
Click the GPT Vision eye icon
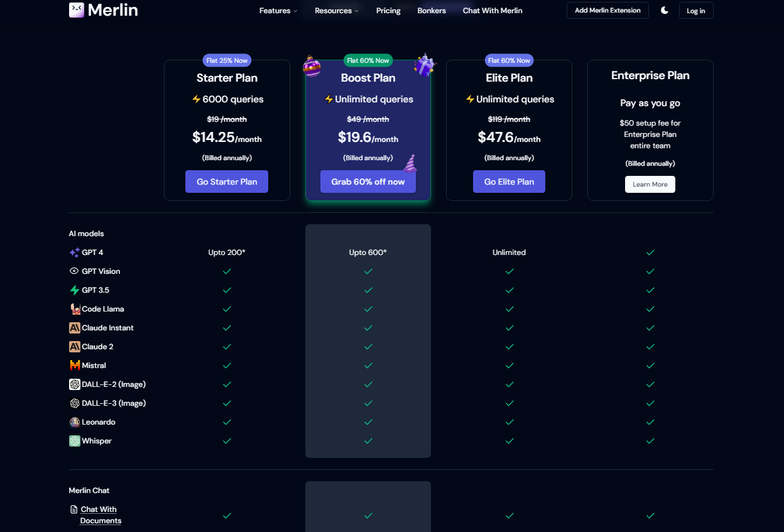click(74, 271)
